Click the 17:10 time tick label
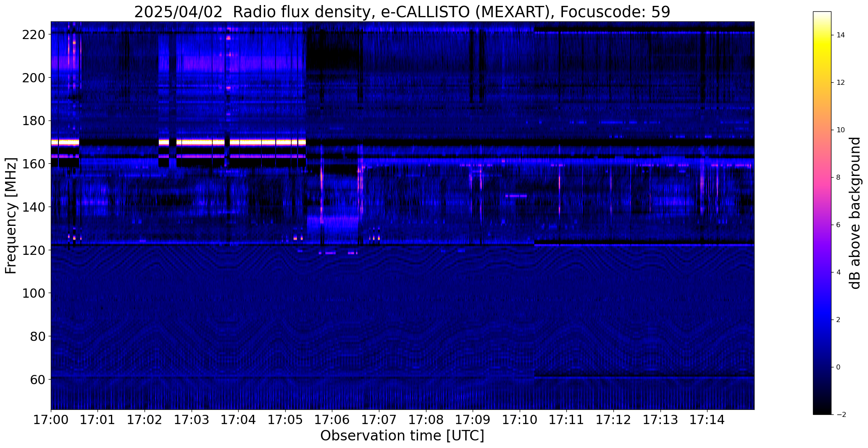 [520, 419]
